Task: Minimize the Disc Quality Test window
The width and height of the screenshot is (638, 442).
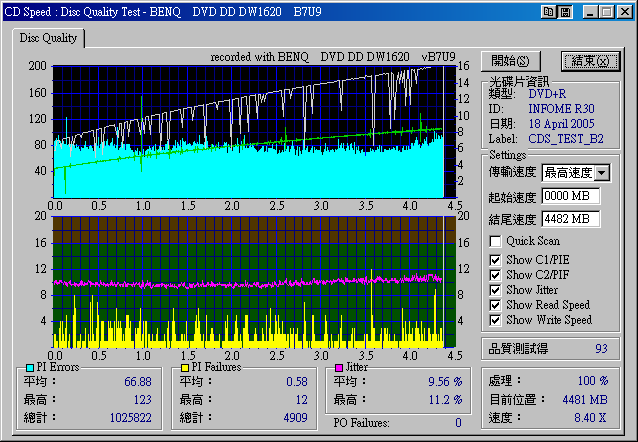Action: coord(590,11)
